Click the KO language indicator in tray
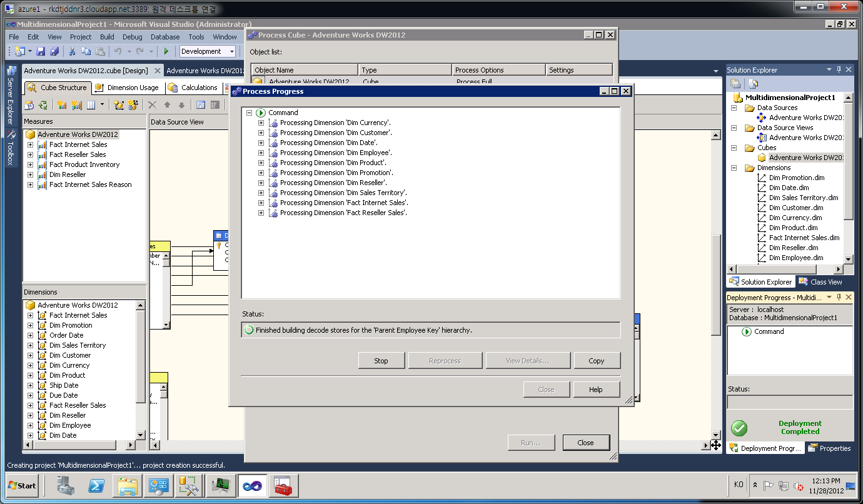The height and width of the screenshot is (504, 863). click(739, 485)
